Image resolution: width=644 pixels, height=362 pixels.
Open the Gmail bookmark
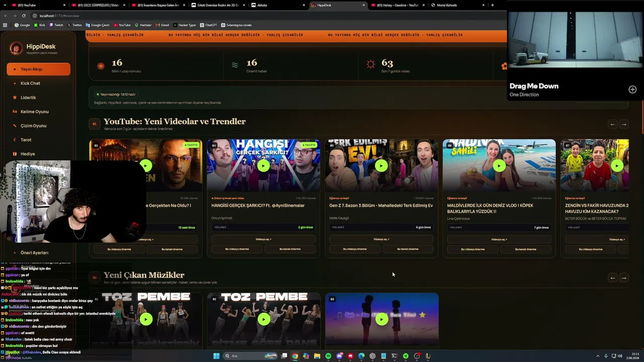click(162, 25)
